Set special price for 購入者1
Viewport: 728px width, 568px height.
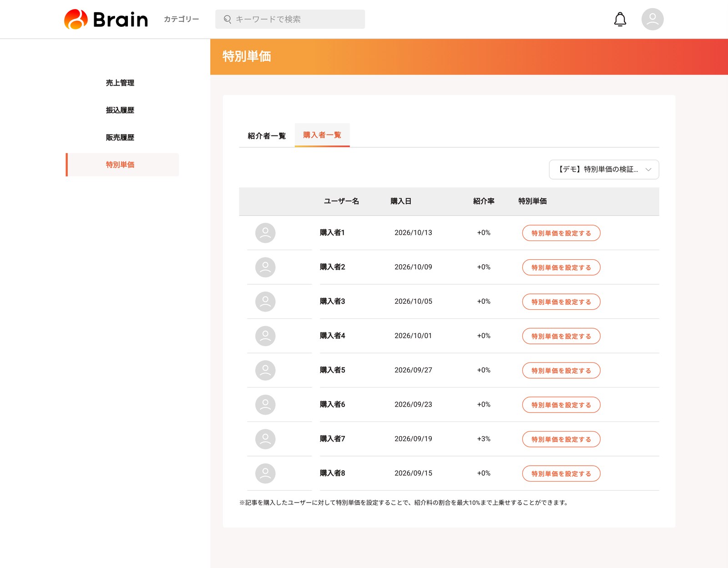561,233
